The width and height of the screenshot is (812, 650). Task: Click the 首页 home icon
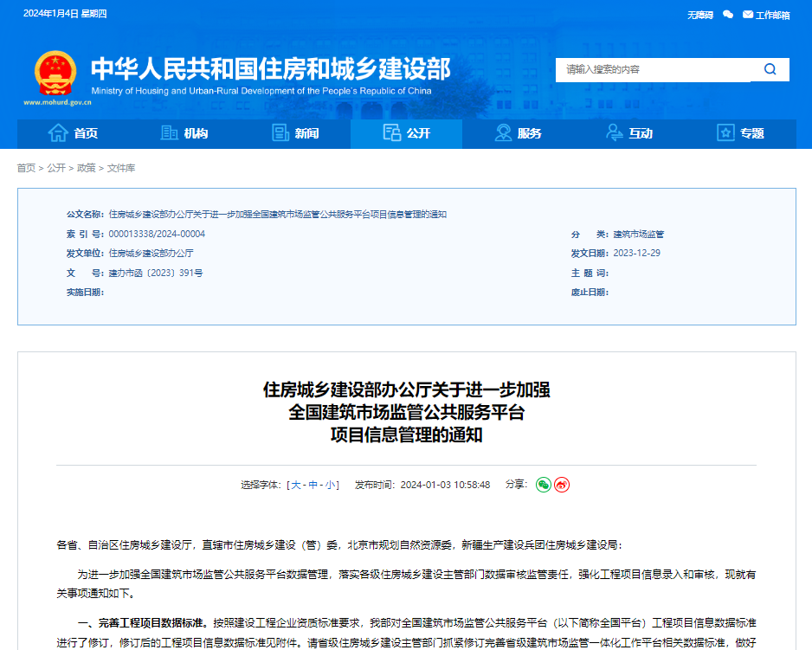click(x=58, y=133)
